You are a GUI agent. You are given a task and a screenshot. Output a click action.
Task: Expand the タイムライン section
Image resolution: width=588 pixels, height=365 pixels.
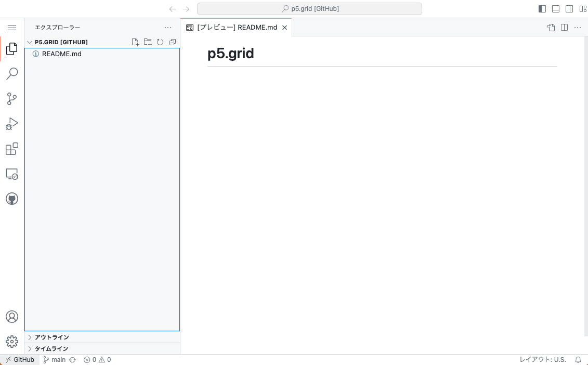tap(51, 348)
